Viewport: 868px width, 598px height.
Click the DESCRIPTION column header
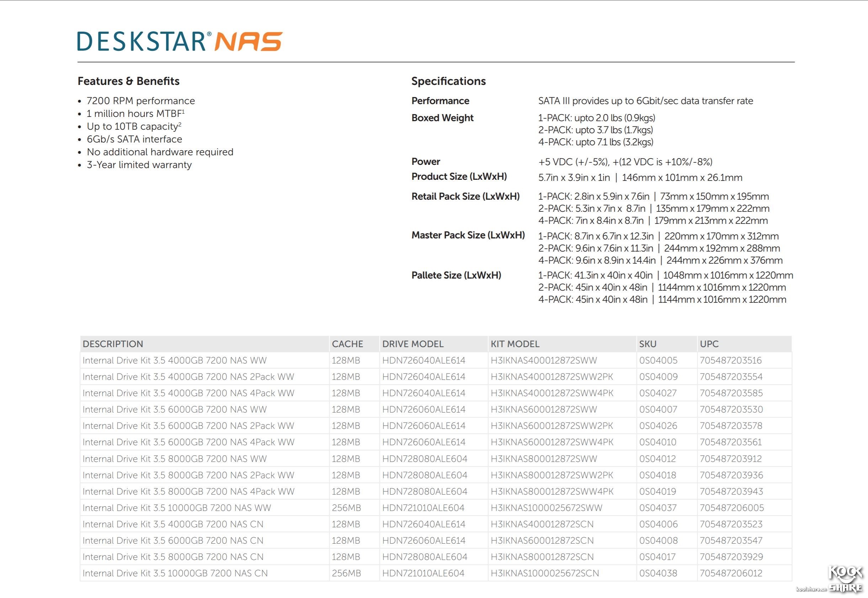point(113,344)
